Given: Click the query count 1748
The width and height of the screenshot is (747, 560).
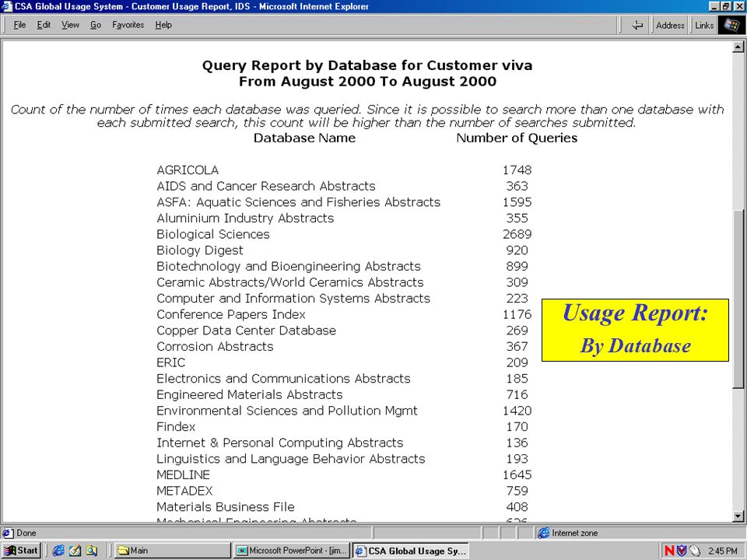Looking at the screenshot, I should click(x=517, y=170).
